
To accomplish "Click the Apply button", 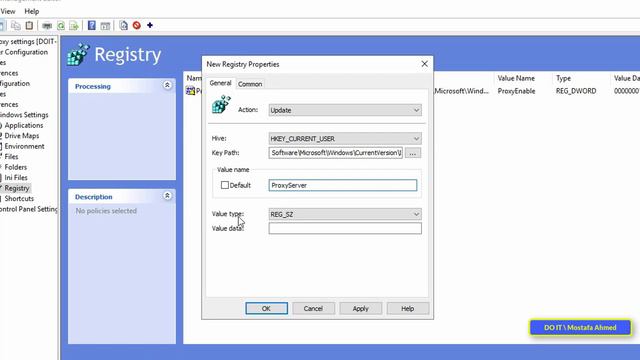I will point(360,309).
